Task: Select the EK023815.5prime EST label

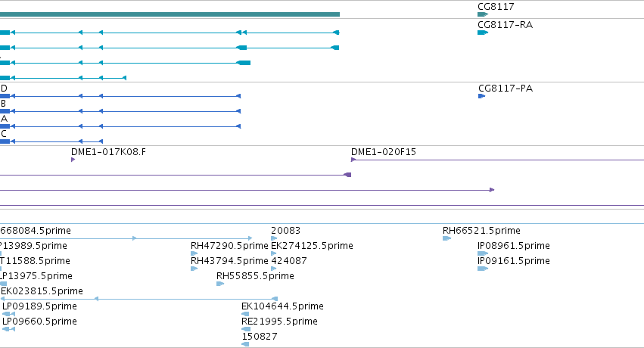Action: click(x=42, y=291)
